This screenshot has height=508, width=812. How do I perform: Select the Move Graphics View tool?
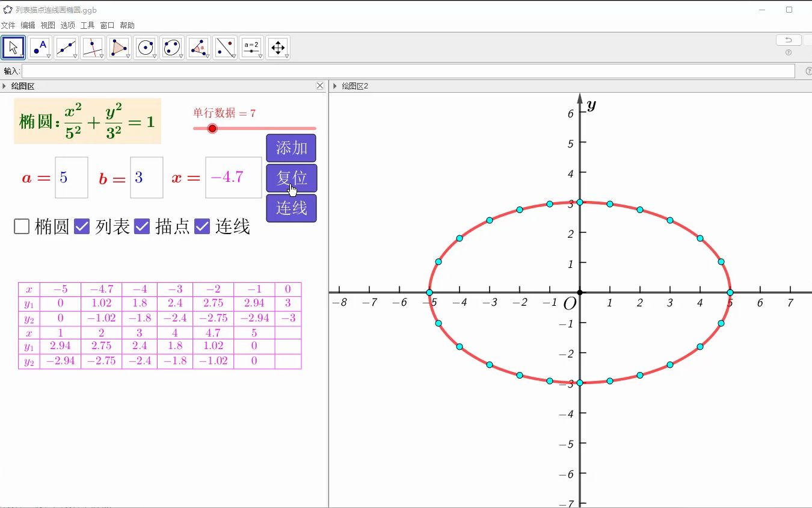pyautogui.click(x=278, y=48)
